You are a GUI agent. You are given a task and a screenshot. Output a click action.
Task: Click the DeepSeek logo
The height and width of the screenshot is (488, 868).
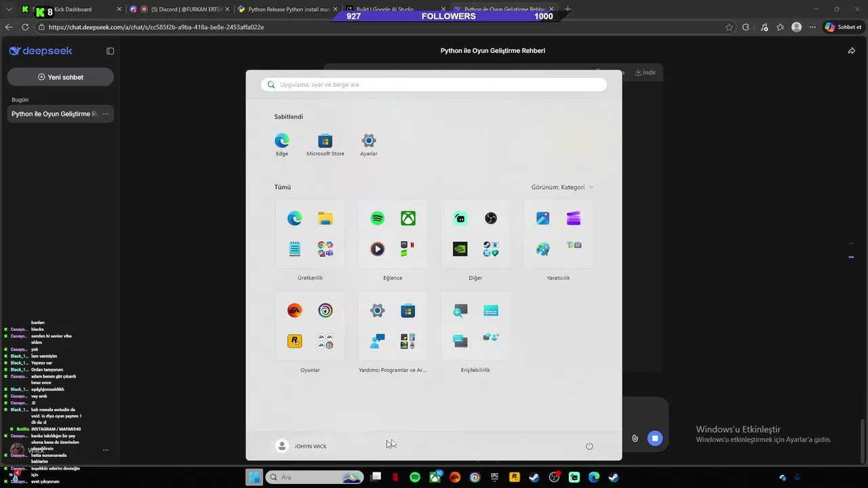point(41,51)
